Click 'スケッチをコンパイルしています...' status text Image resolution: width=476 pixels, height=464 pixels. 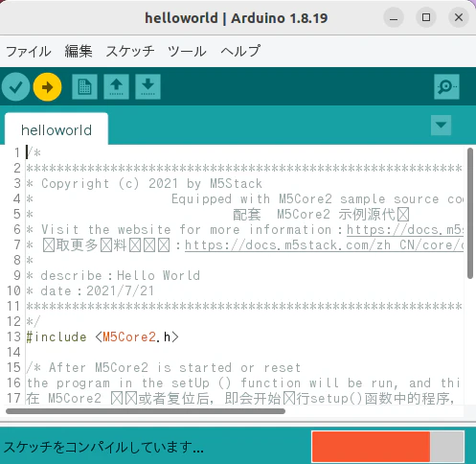103,447
